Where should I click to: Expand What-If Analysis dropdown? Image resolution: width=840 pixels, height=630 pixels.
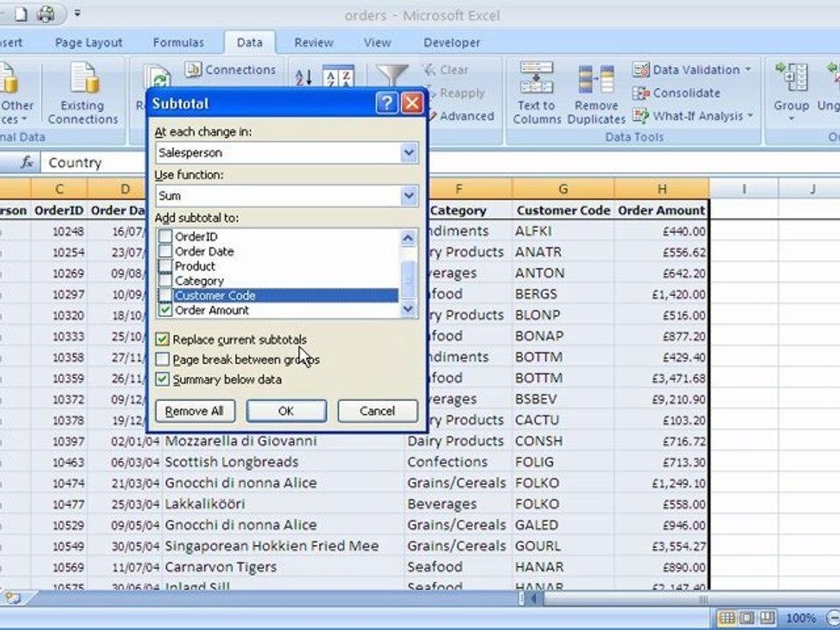click(750, 115)
